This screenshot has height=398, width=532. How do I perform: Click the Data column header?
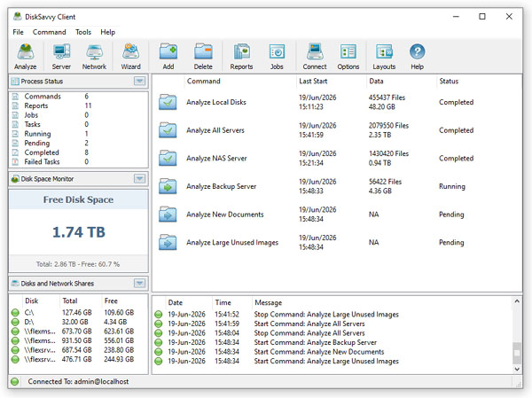click(401, 82)
